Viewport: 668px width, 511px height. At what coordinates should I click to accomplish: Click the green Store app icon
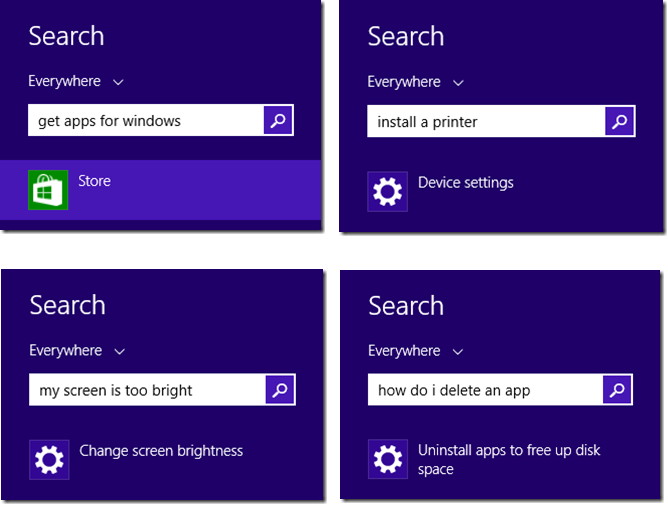click(48, 190)
